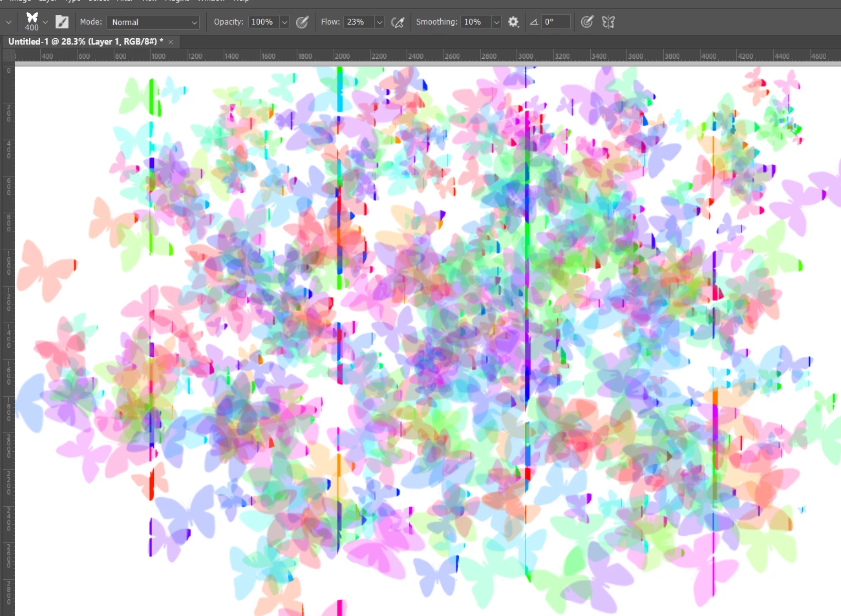The image size is (841, 616).
Task: Open the Mode dropdown showing Normal
Action: click(x=153, y=22)
